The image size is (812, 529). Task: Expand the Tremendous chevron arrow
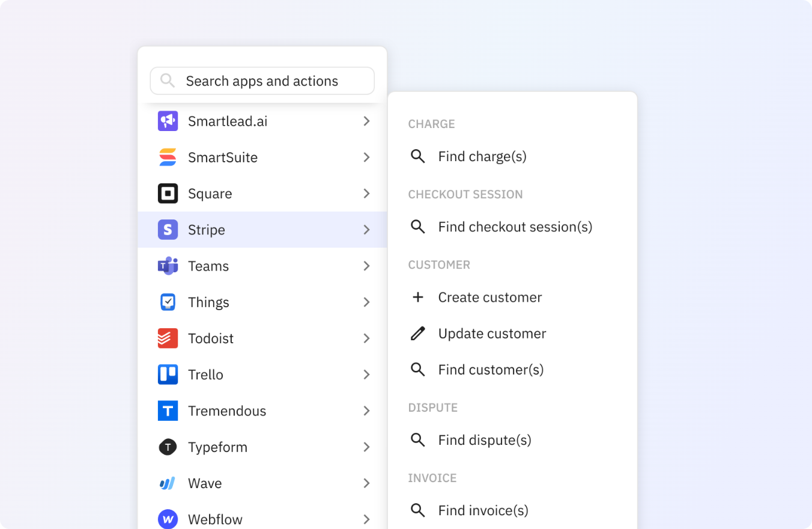coord(366,411)
